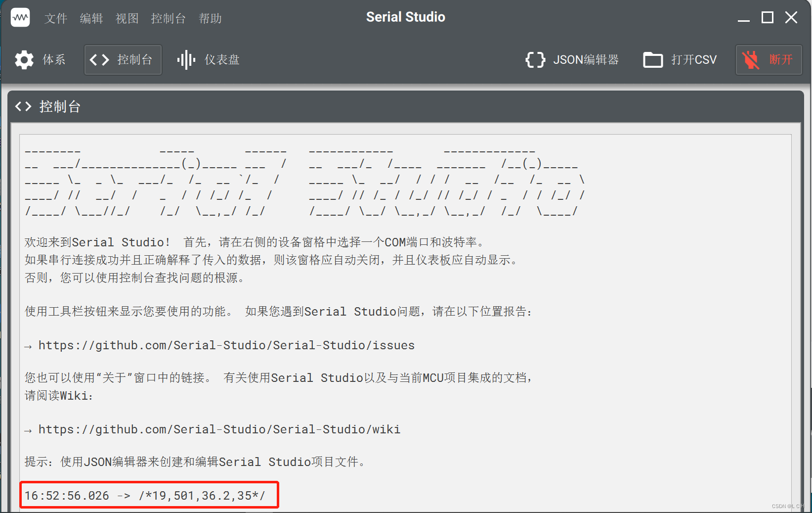
Task: Toggle the 控制台 toolbar button
Action: (123, 60)
